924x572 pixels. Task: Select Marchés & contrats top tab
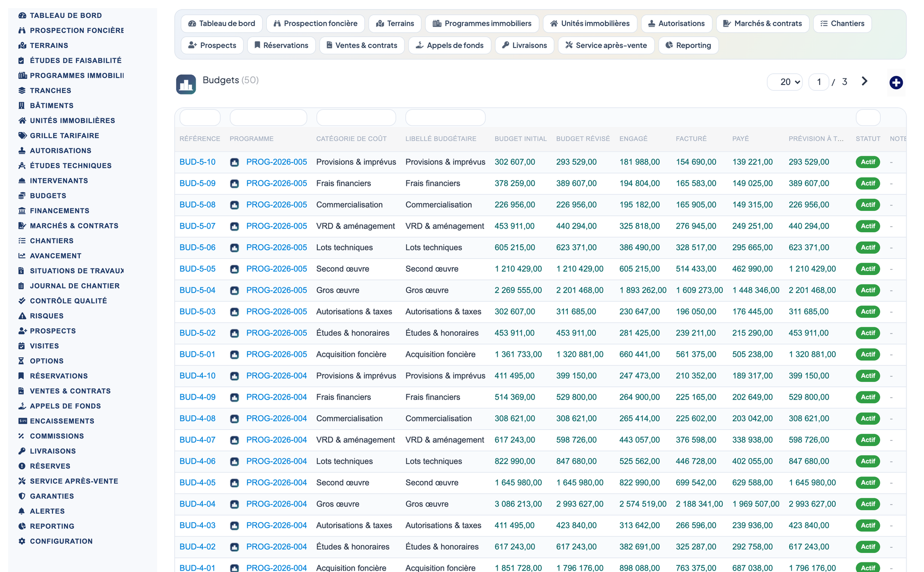(x=763, y=23)
